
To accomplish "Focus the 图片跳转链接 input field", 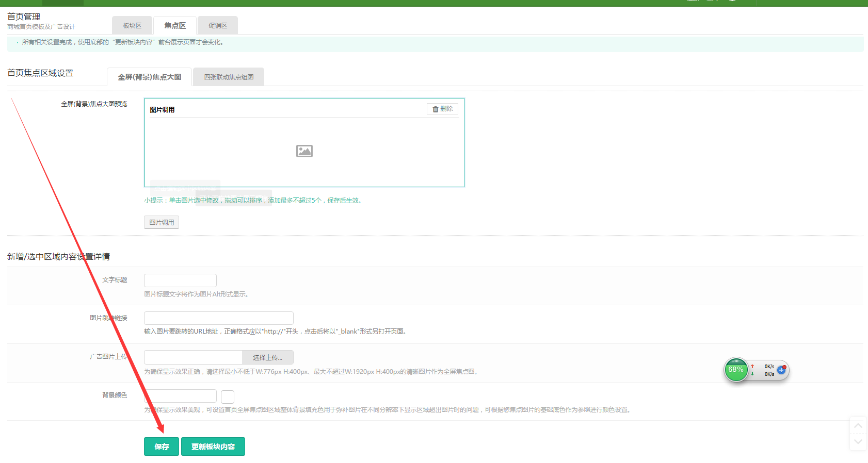I will [x=219, y=318].
